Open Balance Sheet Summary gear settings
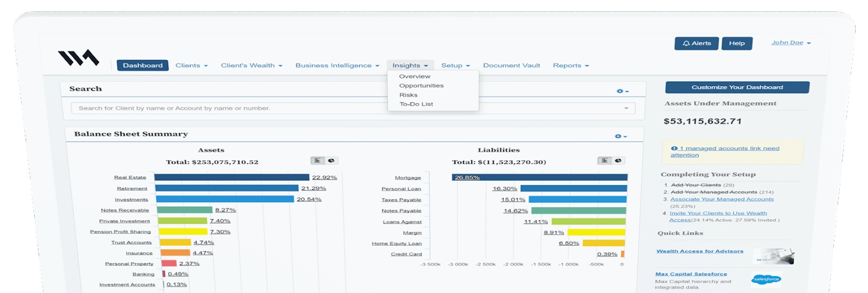The width and height of the screenshot is (868, 293). coord(621,136)
